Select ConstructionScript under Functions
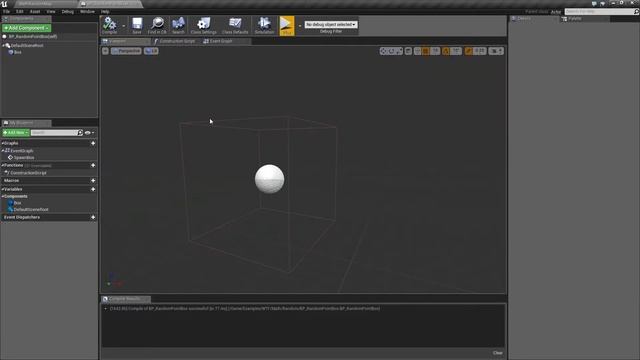640x360 pixels. tap(28, 173)
